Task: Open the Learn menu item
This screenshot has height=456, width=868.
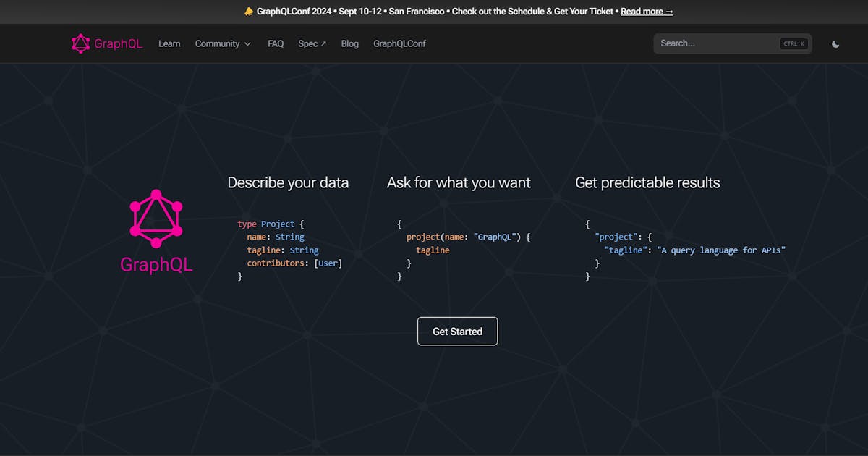Action: pos(169,43)
